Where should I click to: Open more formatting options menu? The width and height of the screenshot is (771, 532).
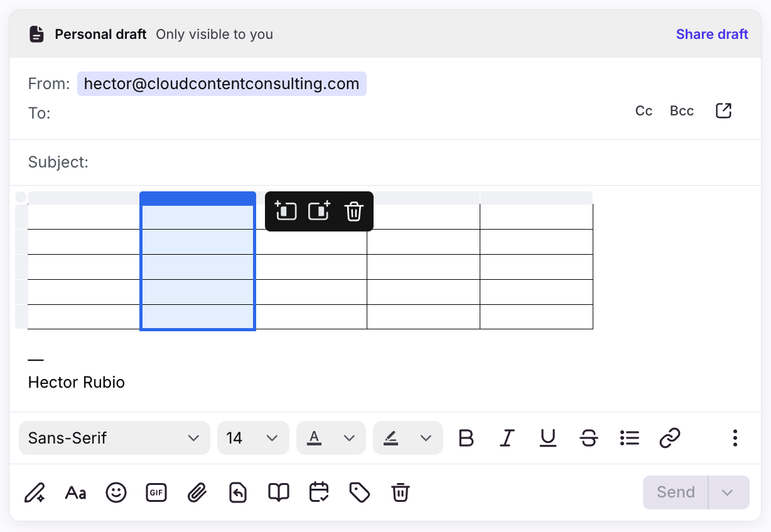735,438
